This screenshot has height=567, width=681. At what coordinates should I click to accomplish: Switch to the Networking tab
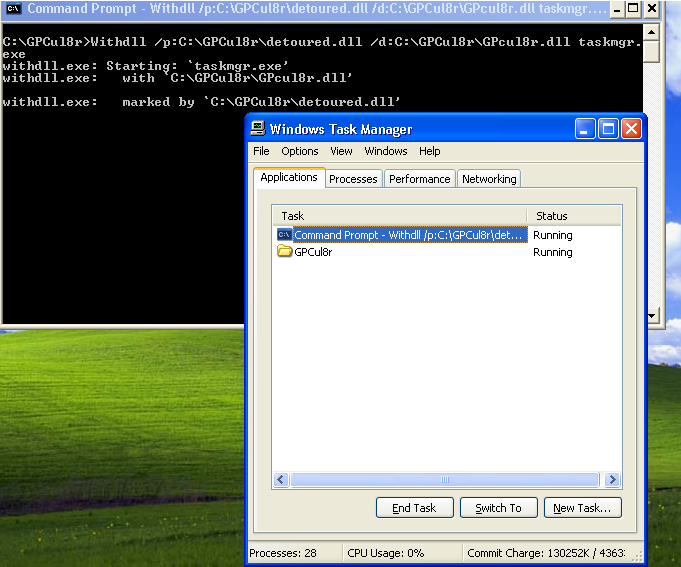click(489, 179)
